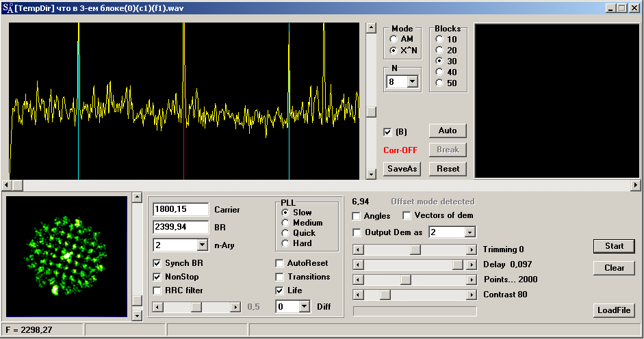Check the Vectors of dem option

click(x=407, y=216)
